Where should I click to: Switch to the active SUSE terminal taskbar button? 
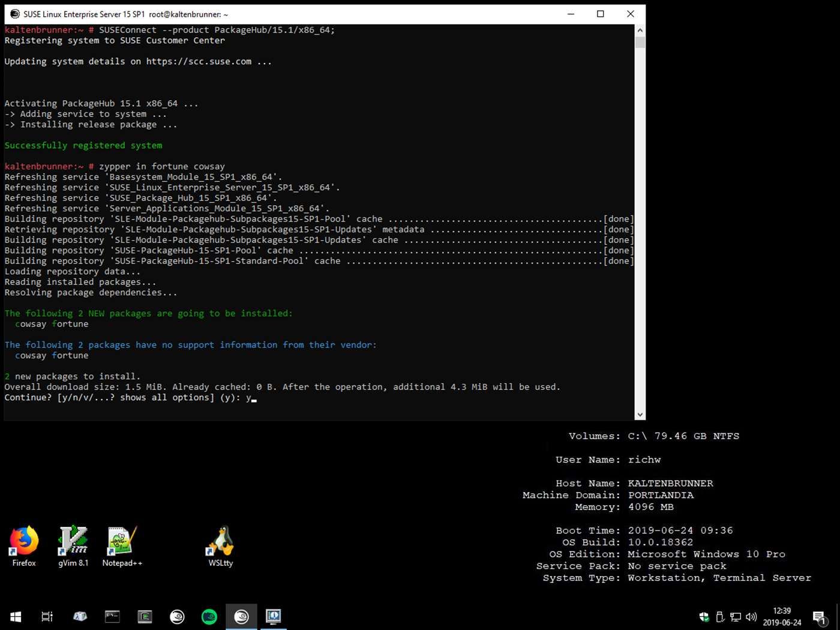[x=241, y=616]
